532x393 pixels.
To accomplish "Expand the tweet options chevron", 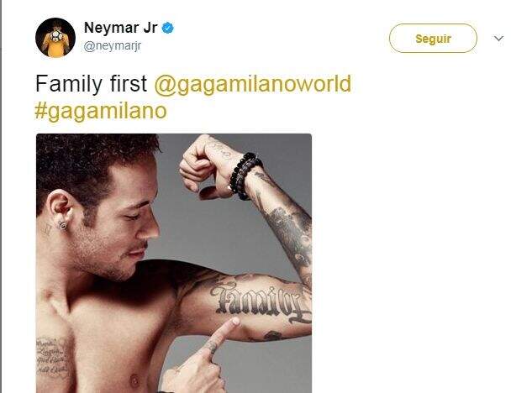I will pyautogui.click(x=498, y=39).
